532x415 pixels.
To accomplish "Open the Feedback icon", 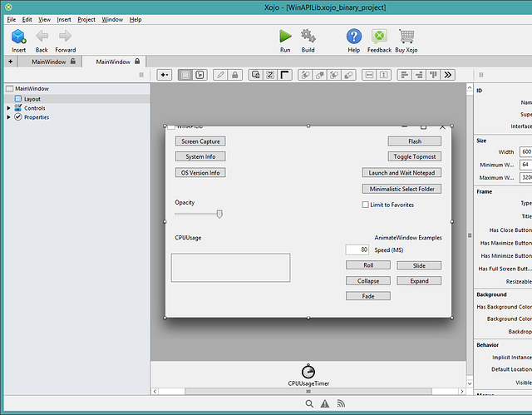I will (x=379, y=36).
